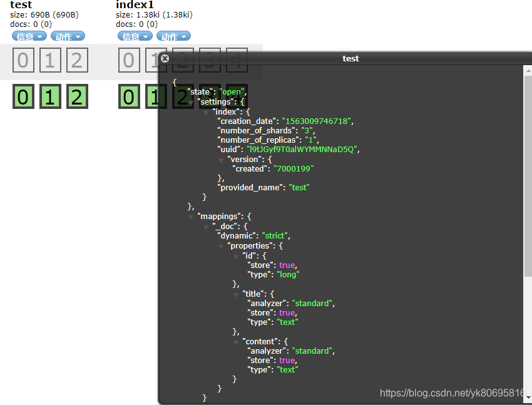Click the "size: 690B (690B)" text
This screenshot has width=532, height=405.
pyautogui.click(x=44, y=15)
